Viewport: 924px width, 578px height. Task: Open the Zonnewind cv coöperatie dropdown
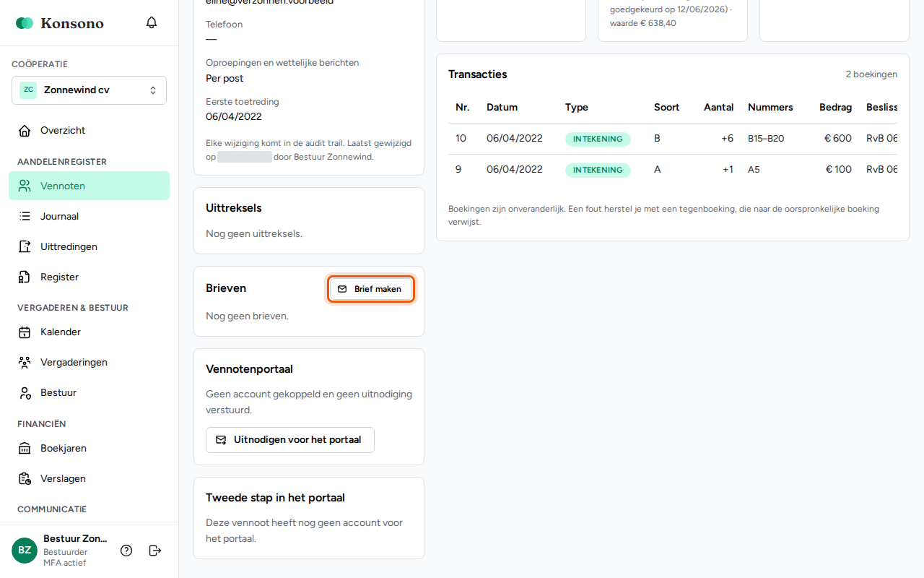tap(89, 90)
